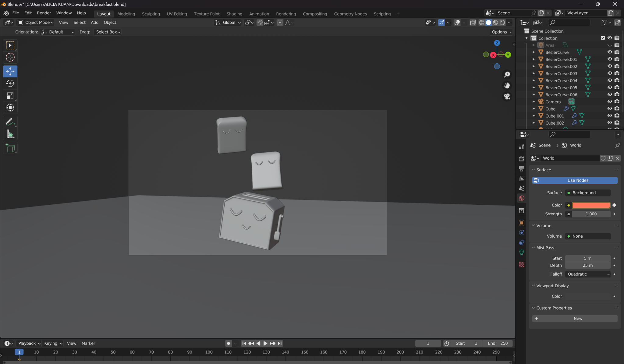The height and width of the screenshot is (364, 624).
Task: Select the Select Box tool
Action: click(10, 45)
